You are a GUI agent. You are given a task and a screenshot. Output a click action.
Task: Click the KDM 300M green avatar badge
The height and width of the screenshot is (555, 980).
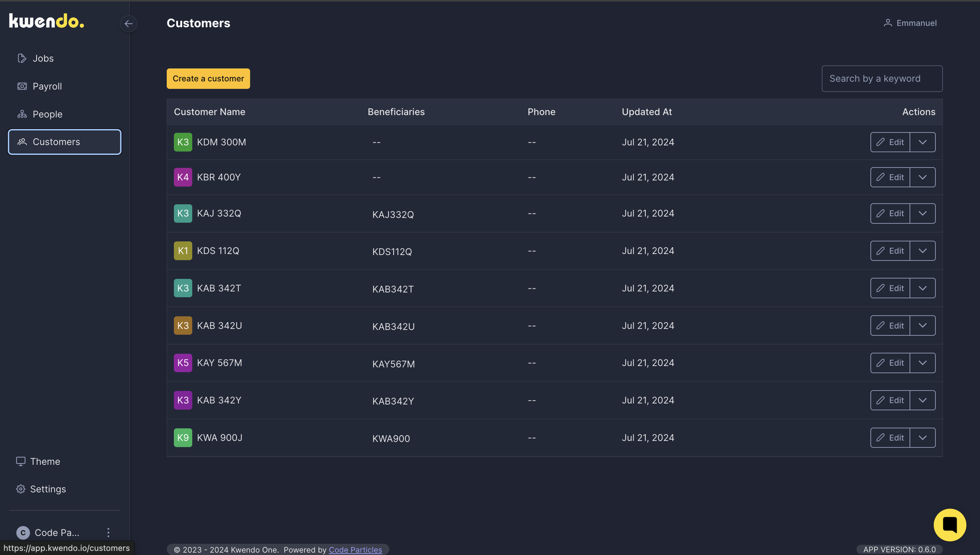(x=183, y=142)
